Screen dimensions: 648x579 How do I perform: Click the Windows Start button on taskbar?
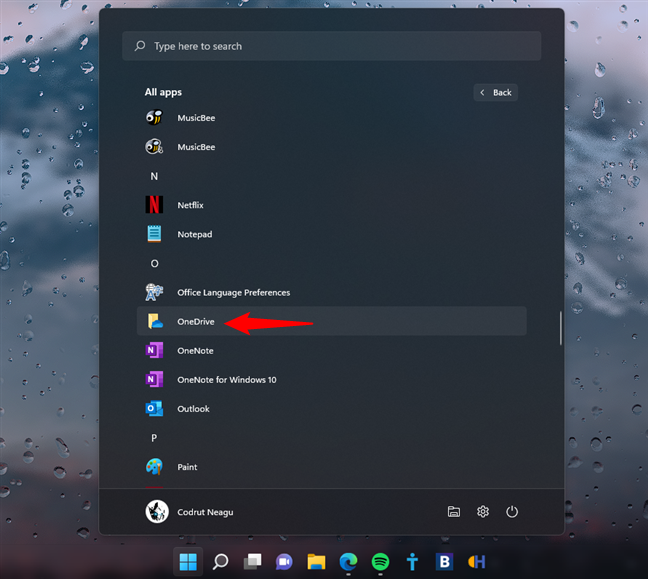[x=188, y=562]
